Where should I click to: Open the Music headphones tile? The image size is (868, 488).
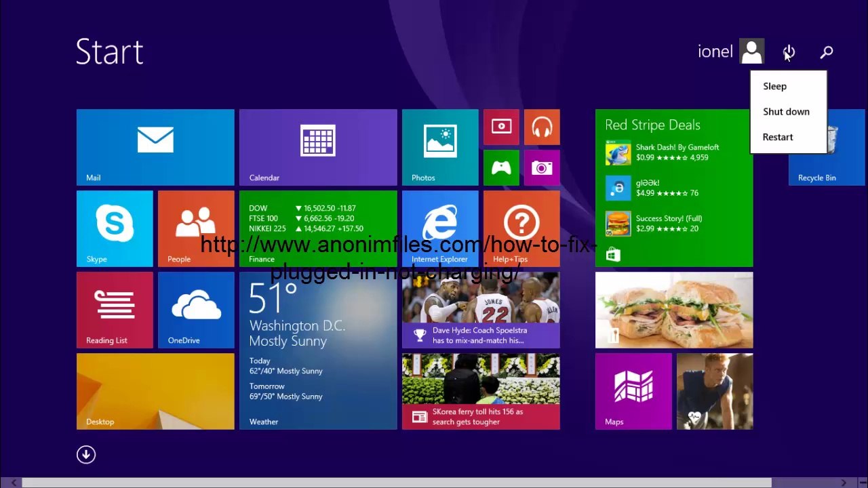point(542,127)
